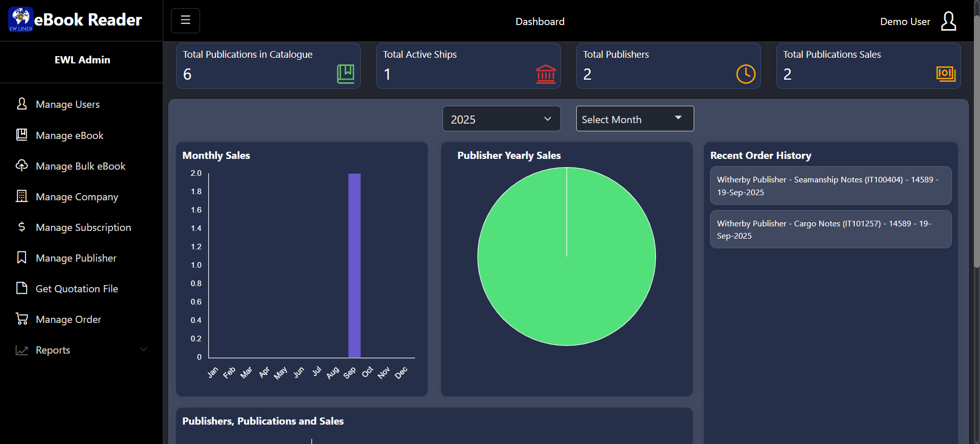The image size is (980, 444).
Task: Click the orange clock Publishers icon
Action: 746,74
